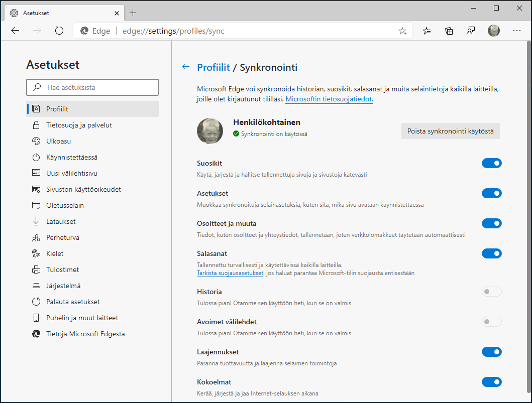Screen dimensions: 532x403
Task: Add this page to favorites via star icon
Action: pos(402,31)
